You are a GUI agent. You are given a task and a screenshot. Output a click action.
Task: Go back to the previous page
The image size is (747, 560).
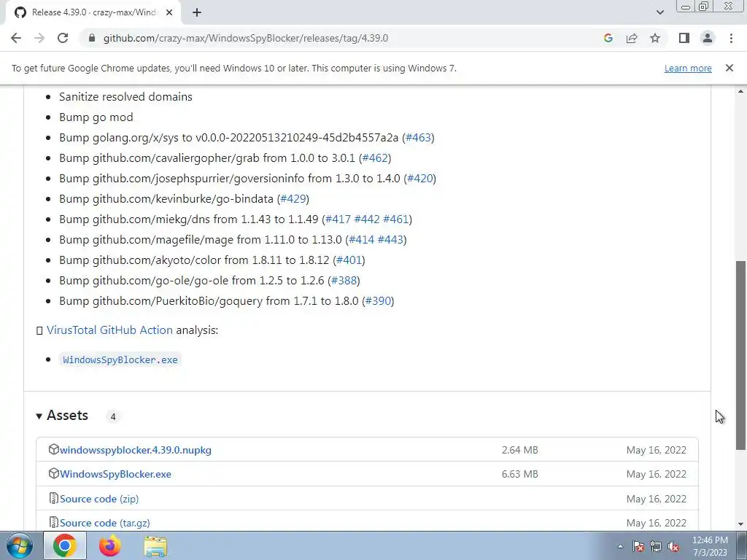click(x=16, y=38)
